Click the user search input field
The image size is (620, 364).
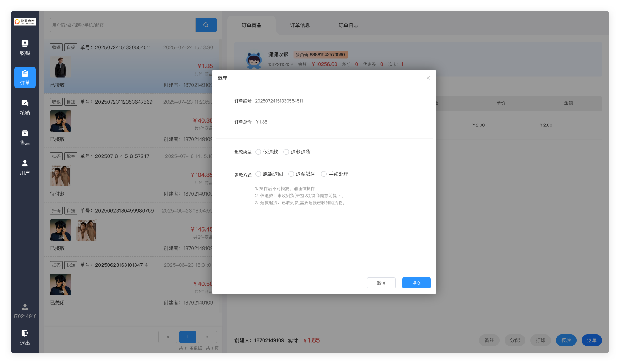point(123,25)
